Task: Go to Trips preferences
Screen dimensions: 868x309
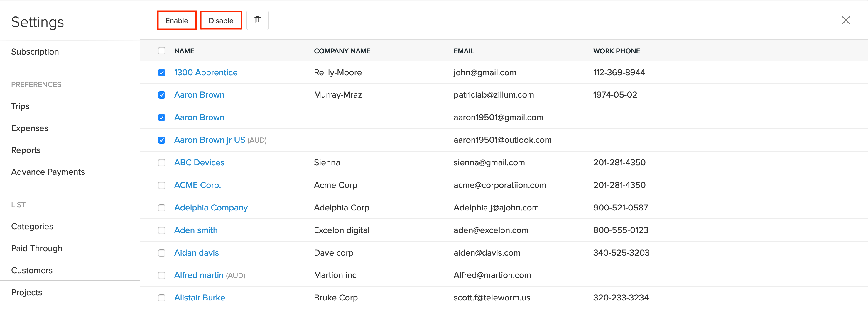Action: [20, 106]
